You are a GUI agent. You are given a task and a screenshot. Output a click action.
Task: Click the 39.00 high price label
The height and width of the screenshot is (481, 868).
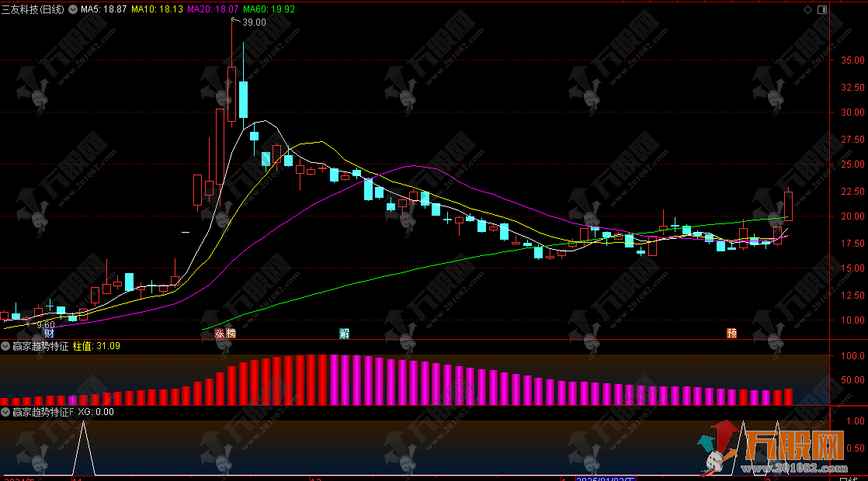(x=254, y=22)
